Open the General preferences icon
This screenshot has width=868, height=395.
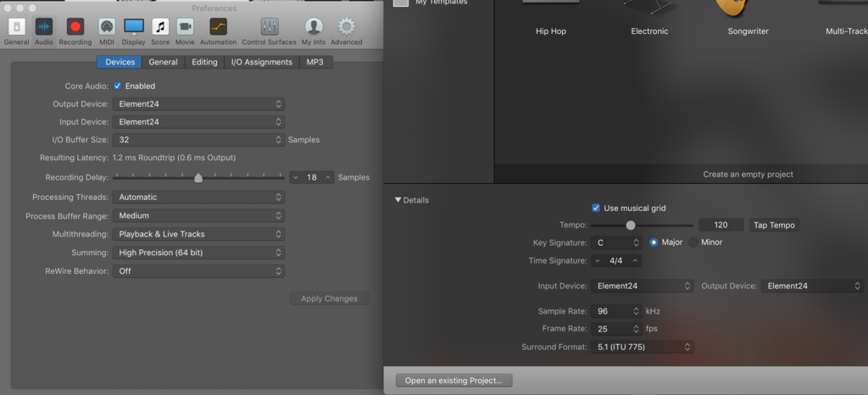pos(16,28)
